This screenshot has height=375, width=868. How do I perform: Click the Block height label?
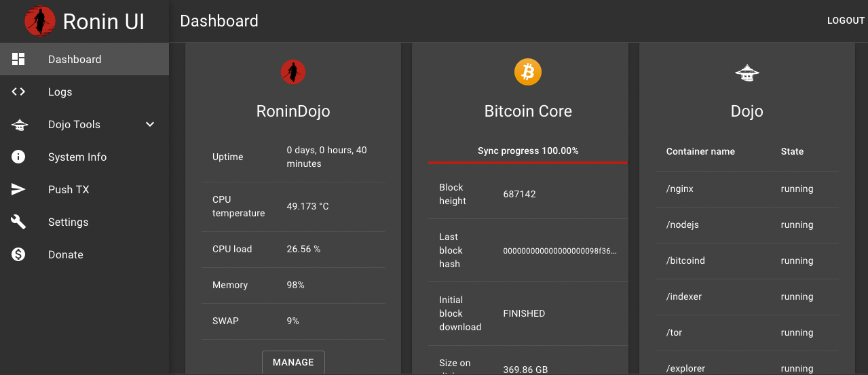452,194
